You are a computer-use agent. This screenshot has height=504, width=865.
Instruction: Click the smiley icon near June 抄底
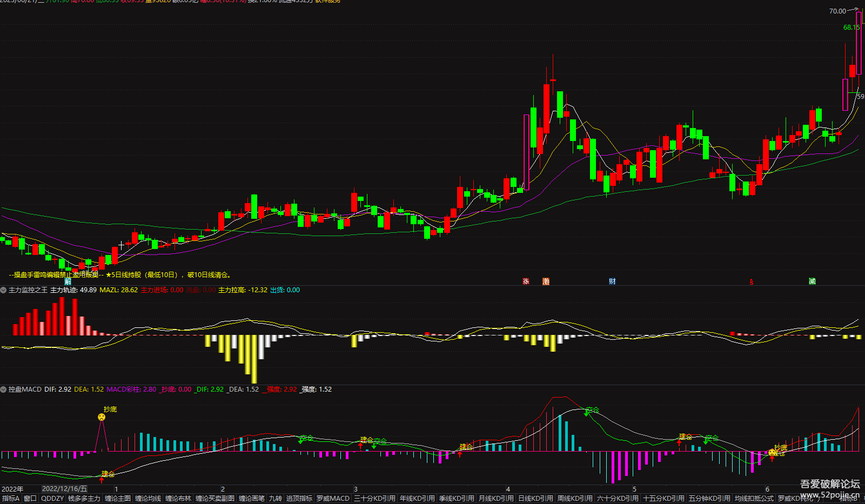[772, 453]
